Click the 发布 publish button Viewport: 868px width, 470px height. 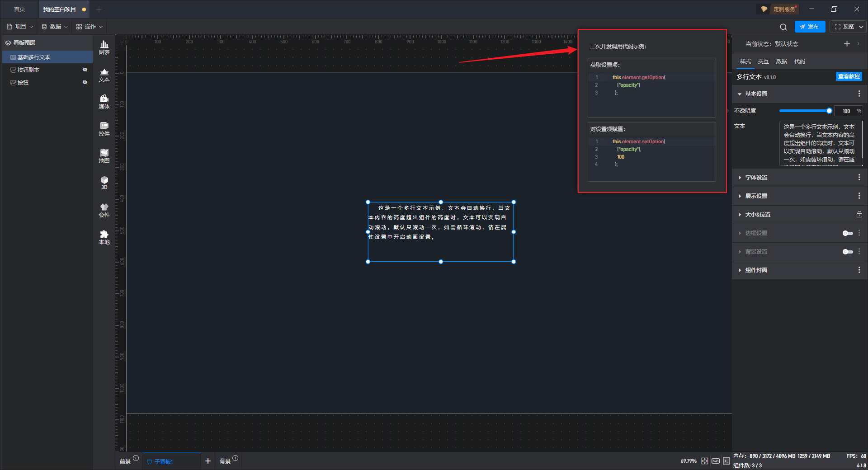click(810, 27)
